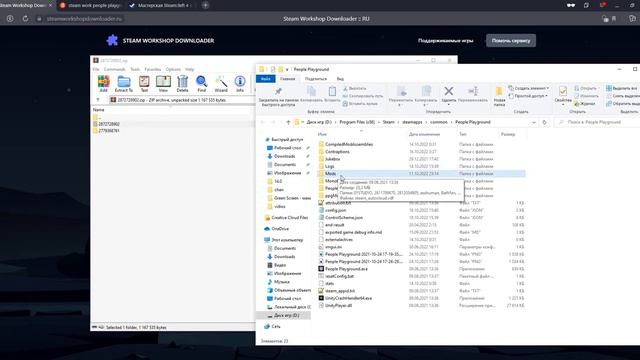
Task: Sort by the Name column in WinRAR
Action: 98,110
